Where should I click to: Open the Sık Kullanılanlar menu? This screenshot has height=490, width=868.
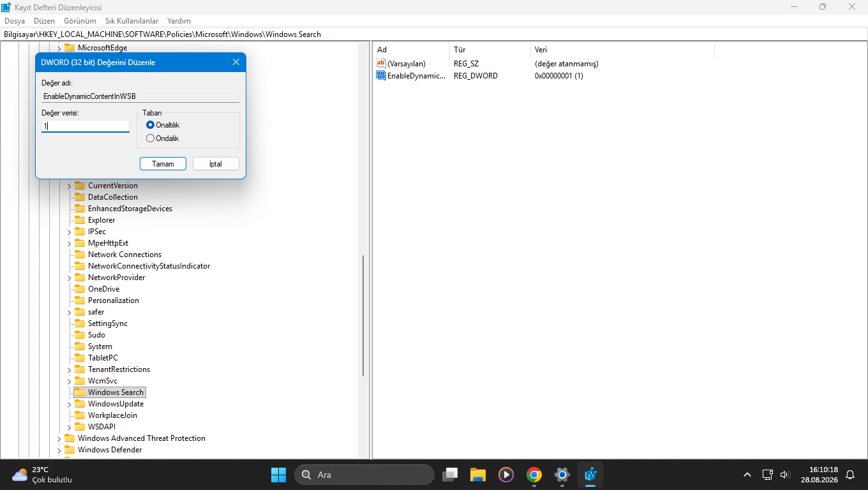[131, 21]
